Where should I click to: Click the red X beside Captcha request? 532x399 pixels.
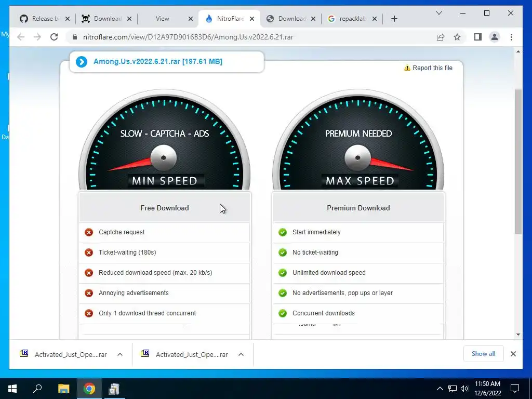point(89,232)
